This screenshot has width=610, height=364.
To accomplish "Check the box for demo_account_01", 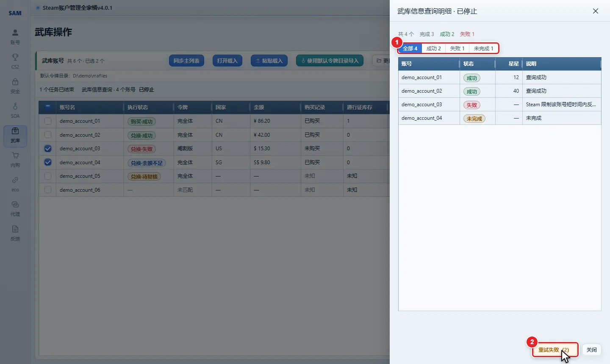I will [48, 121].
